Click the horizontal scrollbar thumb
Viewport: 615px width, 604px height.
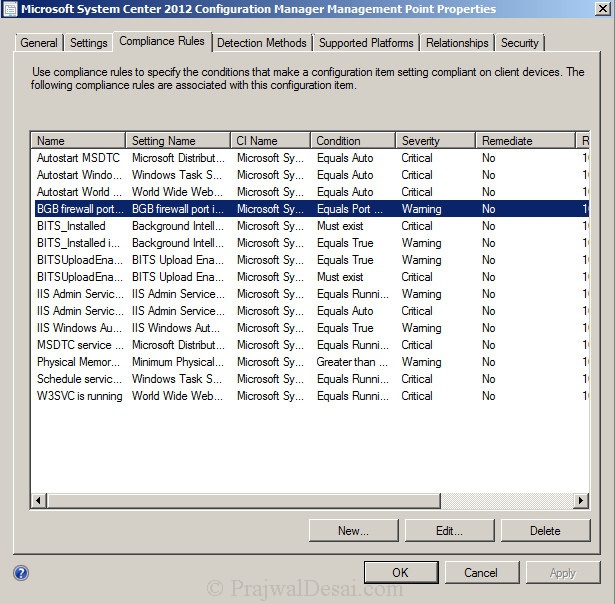click(244, 500)
